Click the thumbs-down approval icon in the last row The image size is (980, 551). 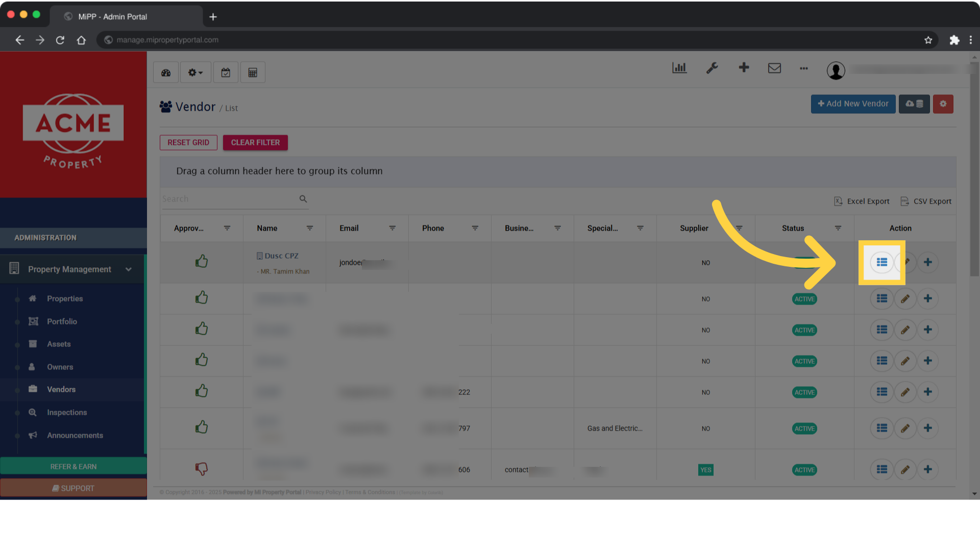pyautogui.click(x=202, y=469)
